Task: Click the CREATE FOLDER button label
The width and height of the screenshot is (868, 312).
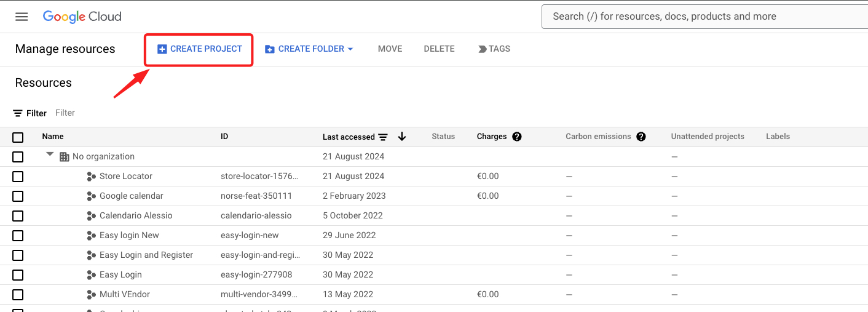Action: pyautogui.click(x=311, y=49)
